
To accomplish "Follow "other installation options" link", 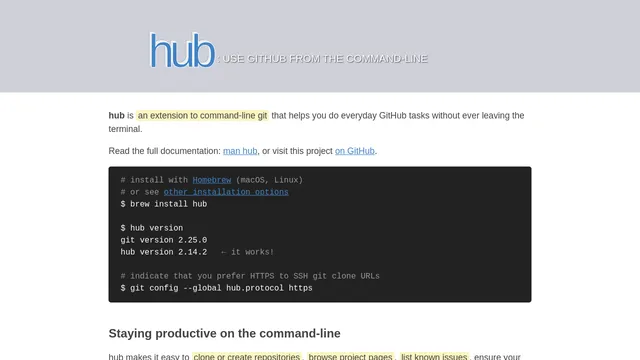I will tap(226, 192).
